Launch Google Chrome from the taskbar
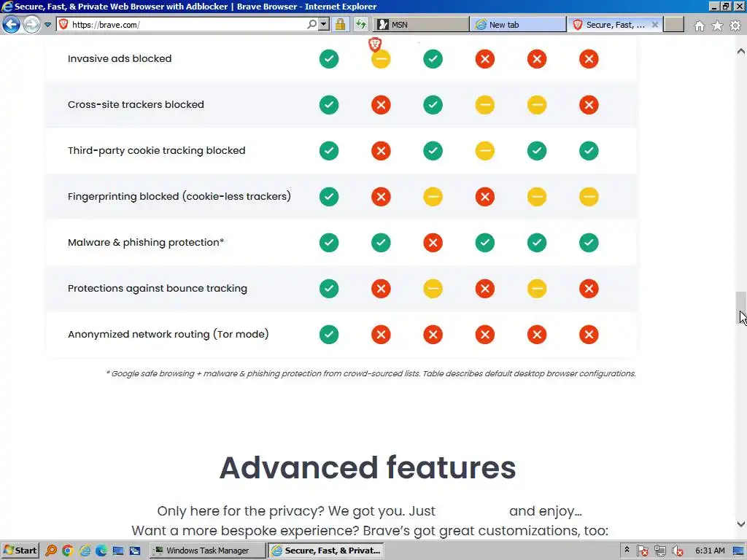This screenshot has height=560, width=747. pos(67,551)
